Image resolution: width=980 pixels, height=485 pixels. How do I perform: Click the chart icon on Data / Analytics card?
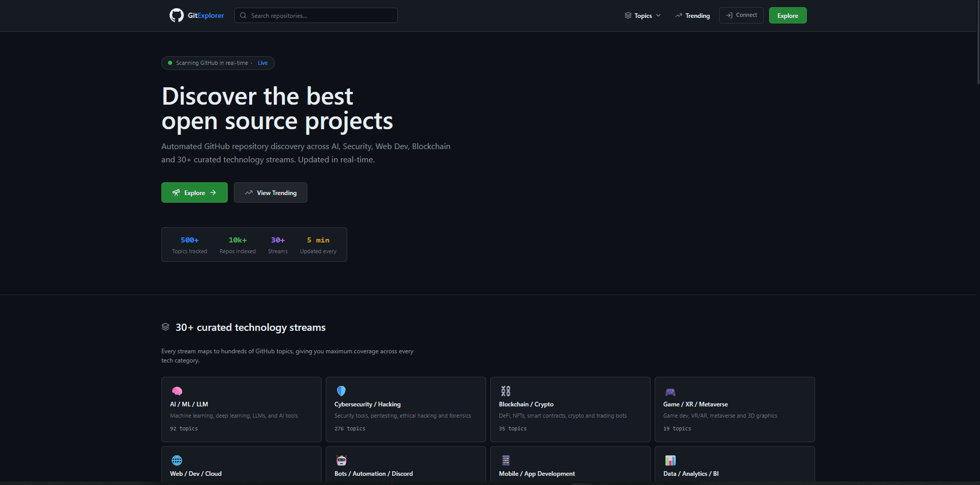(x=670, y=460)
